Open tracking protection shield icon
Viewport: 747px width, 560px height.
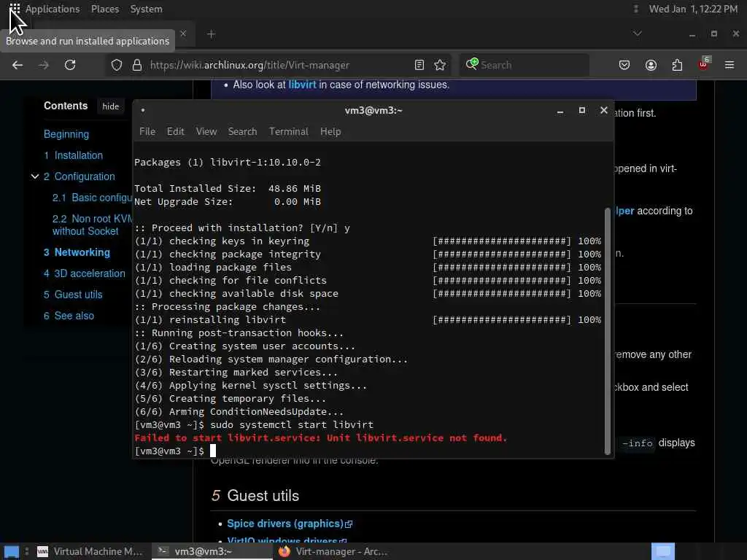116,65
